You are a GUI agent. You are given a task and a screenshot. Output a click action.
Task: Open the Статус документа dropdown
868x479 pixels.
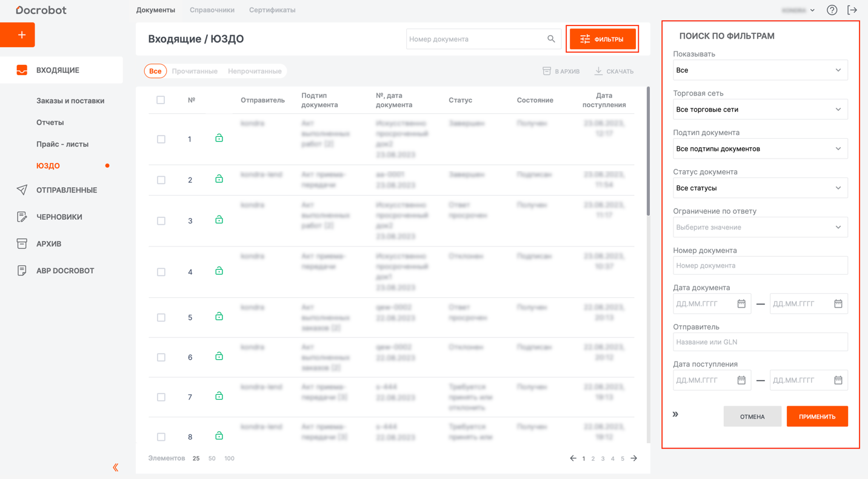760,188
